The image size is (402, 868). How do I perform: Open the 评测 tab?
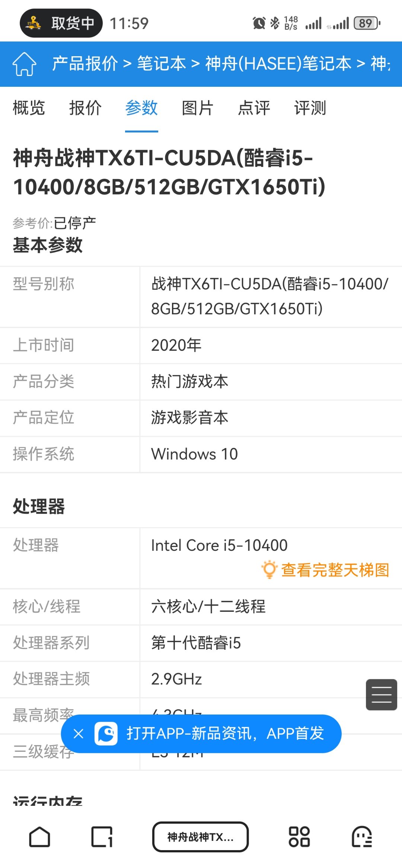pos(310,108)
